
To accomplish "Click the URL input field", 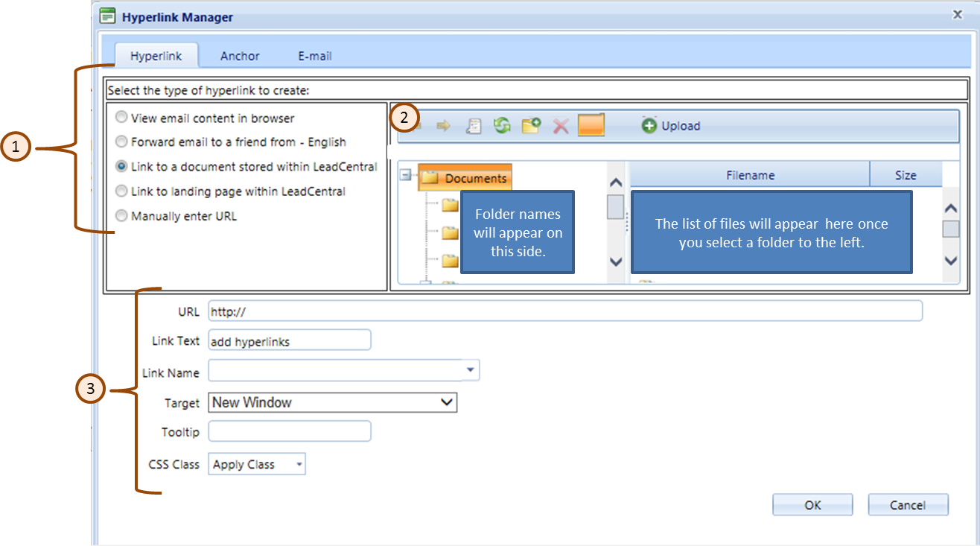I will 565,311.
